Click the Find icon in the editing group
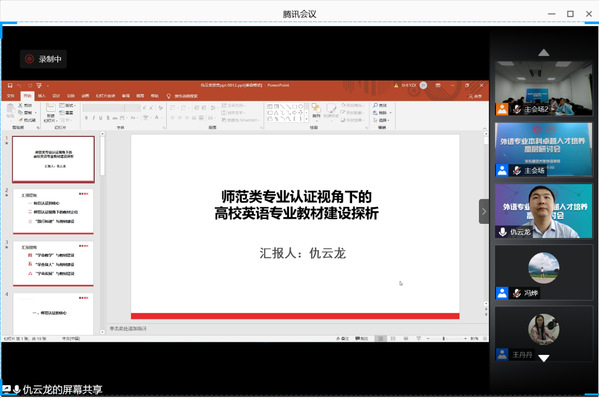This screenshot has height=398, width=599. tap(375, 105)
